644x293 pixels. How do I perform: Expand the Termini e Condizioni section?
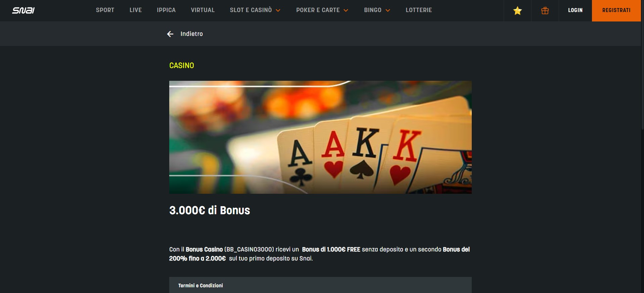pyautogui.click(x=320, y=285)
